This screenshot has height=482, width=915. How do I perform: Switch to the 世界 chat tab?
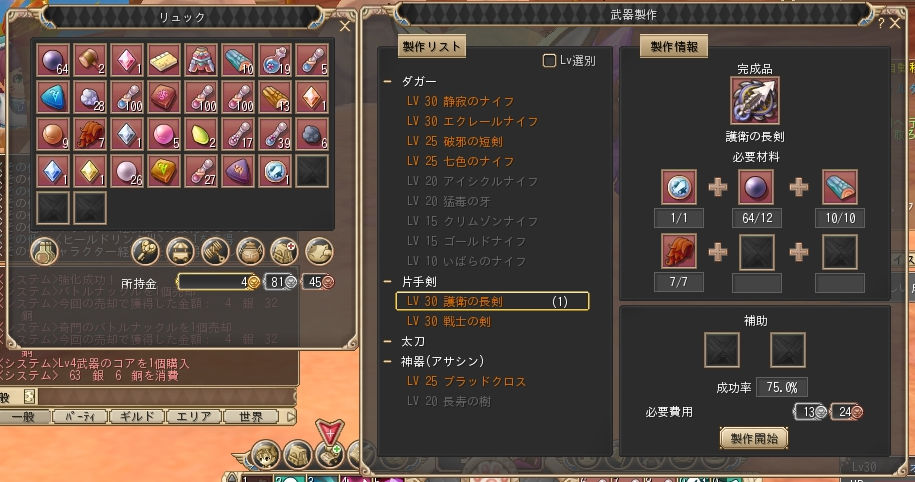click(x=251, y=417)
